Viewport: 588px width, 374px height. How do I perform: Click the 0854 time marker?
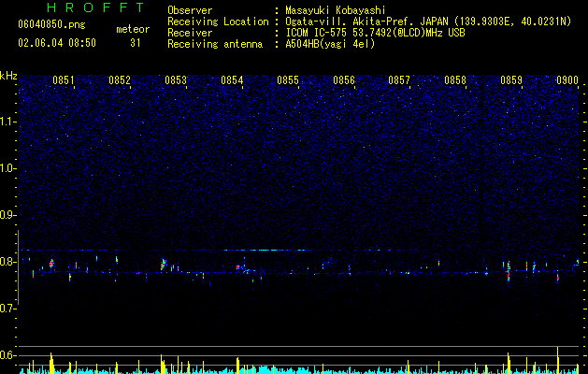(232, 80)
